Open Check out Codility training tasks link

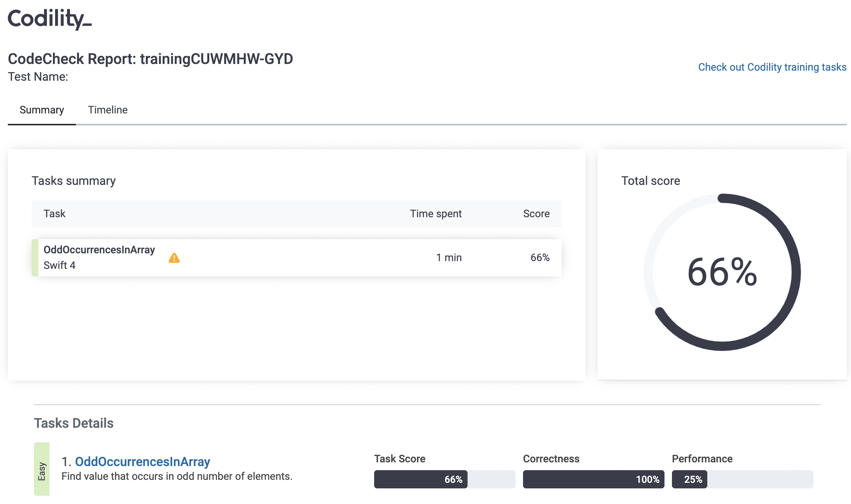pos(772,67)
